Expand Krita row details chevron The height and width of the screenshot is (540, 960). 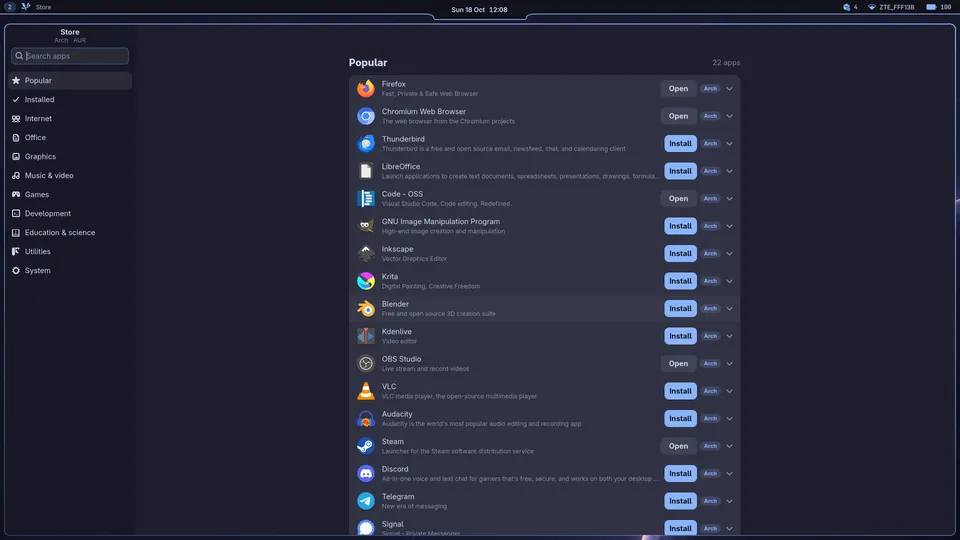click(729, 281)
